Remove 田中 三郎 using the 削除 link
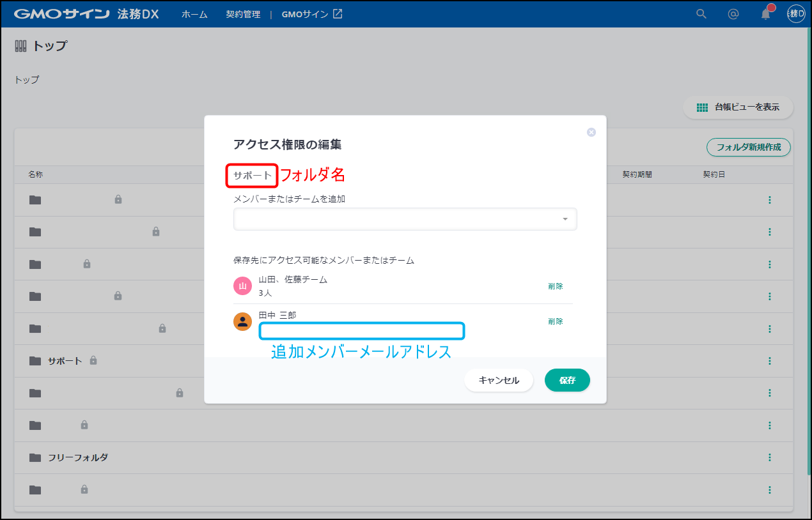The image size is (812, 520). [x=555, y=321]
